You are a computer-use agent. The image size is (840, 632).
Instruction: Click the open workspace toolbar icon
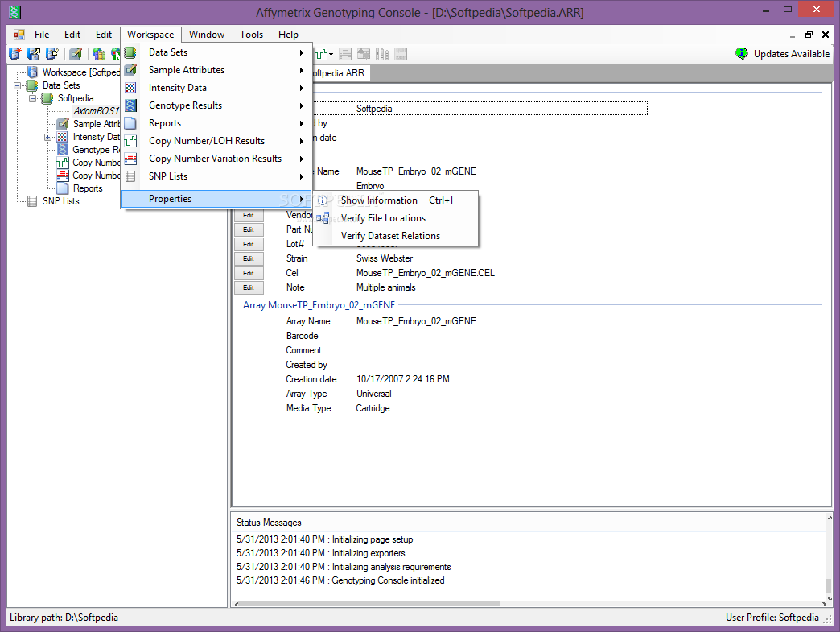pos(33,54)
